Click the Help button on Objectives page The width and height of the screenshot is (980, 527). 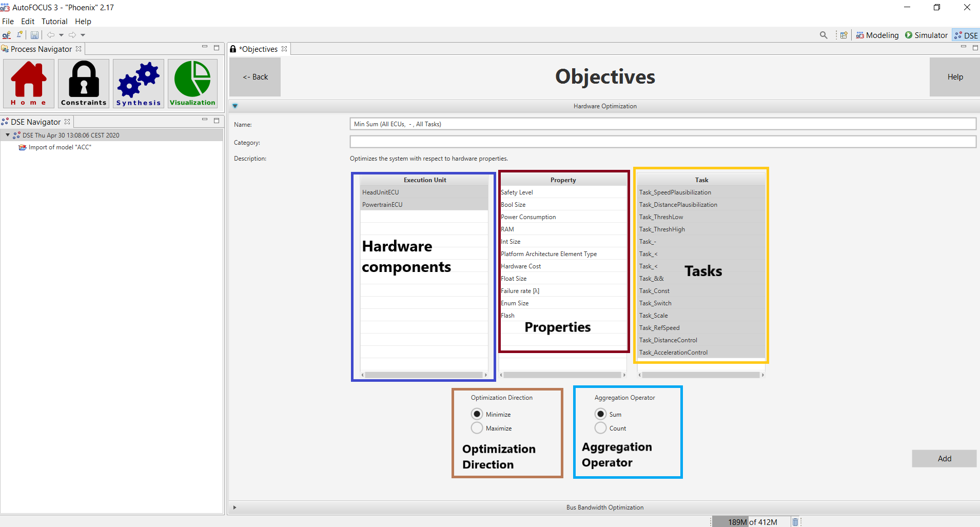tap(955, 77)
